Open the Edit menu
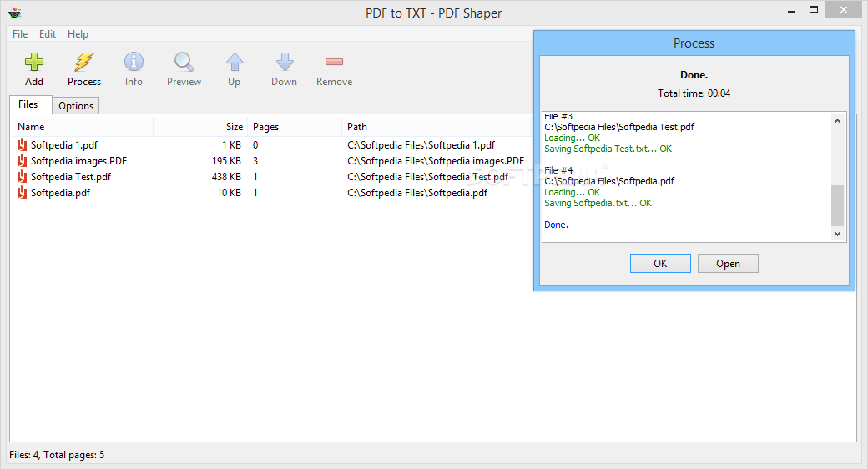Viewport: 868px width, 470px height. coord(47,33)
